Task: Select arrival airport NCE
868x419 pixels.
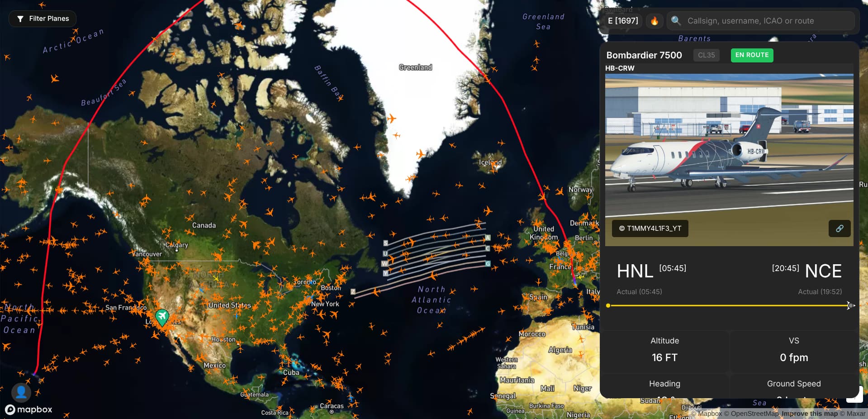Action: 823,271
